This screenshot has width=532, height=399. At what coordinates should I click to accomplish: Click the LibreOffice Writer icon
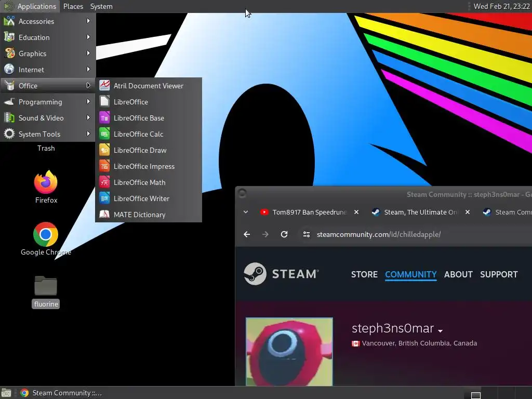[104, 198]
